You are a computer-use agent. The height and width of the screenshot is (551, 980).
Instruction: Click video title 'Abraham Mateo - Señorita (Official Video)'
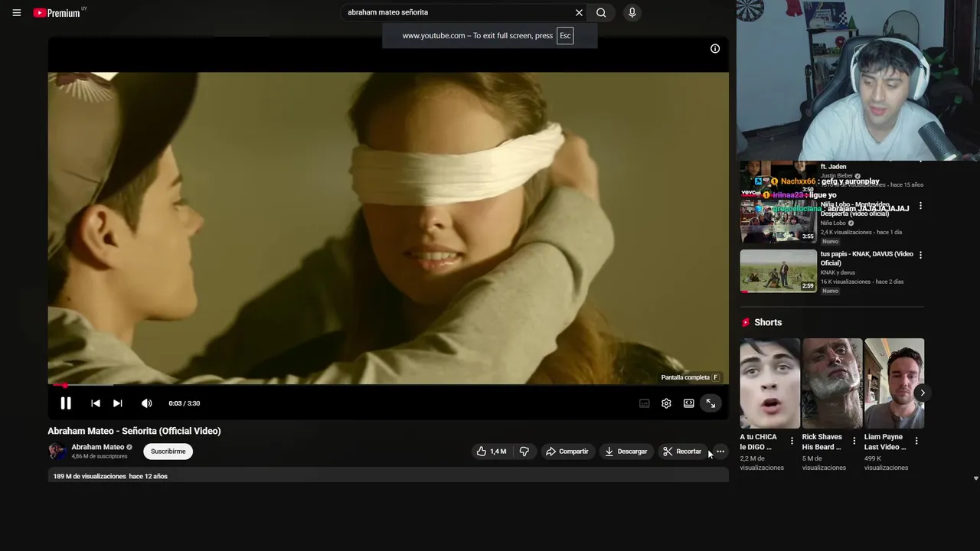(134, 431)
